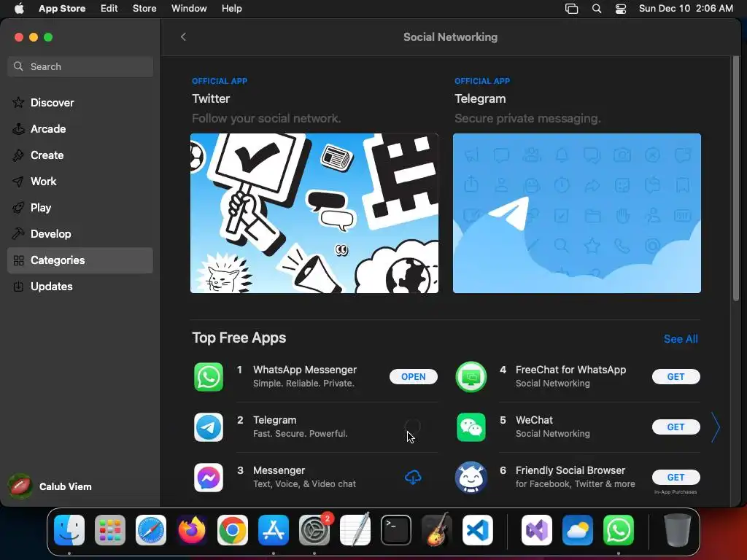The width and height of the screenshot is (747, 560).
Task: Open GarageBand from the Dock
Action: [437, 530]
